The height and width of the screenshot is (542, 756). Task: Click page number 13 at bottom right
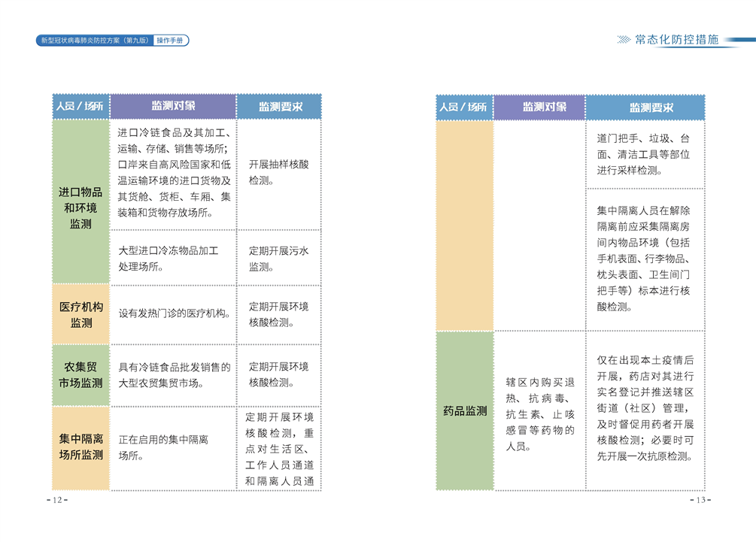click(698, 501)
